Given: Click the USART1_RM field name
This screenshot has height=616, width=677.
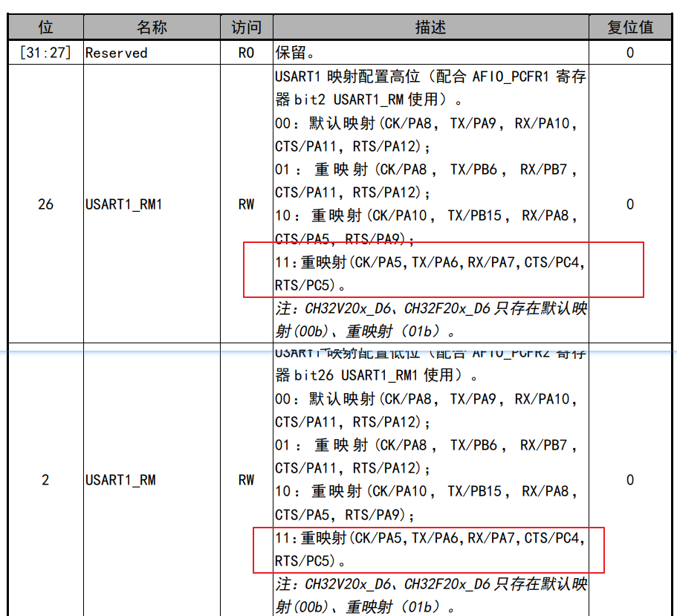Looking at the screenshot, I should tap(120, 480).
